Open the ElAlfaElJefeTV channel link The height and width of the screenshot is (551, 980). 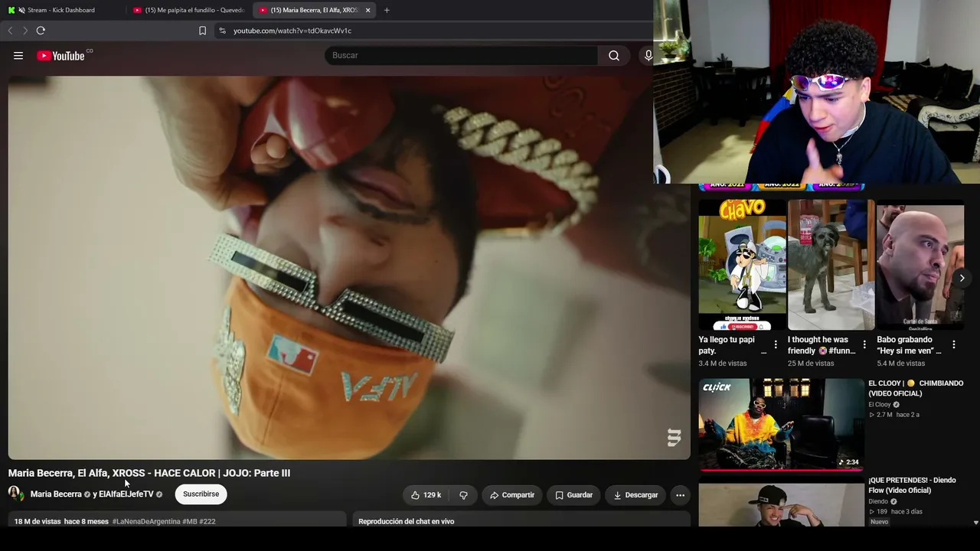126,494
